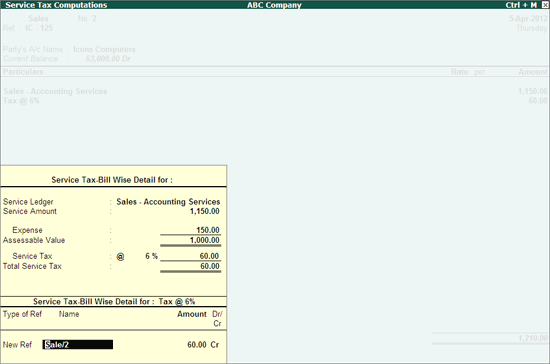Click the Amount column header in the bill details

pos(192,314)
